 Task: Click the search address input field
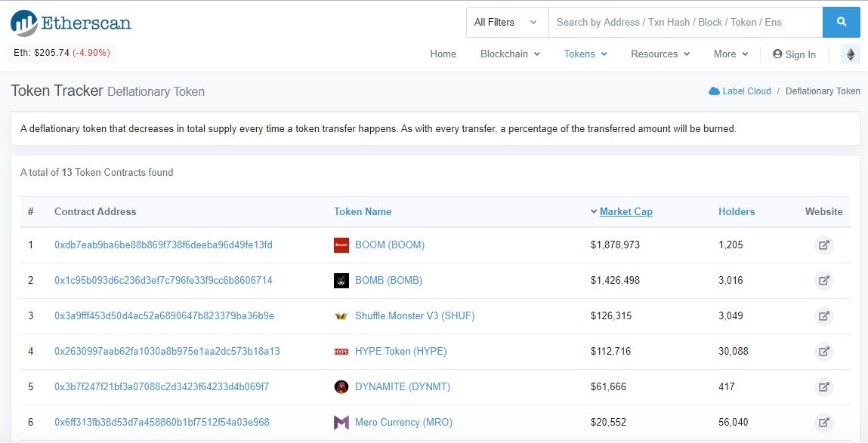685,23
